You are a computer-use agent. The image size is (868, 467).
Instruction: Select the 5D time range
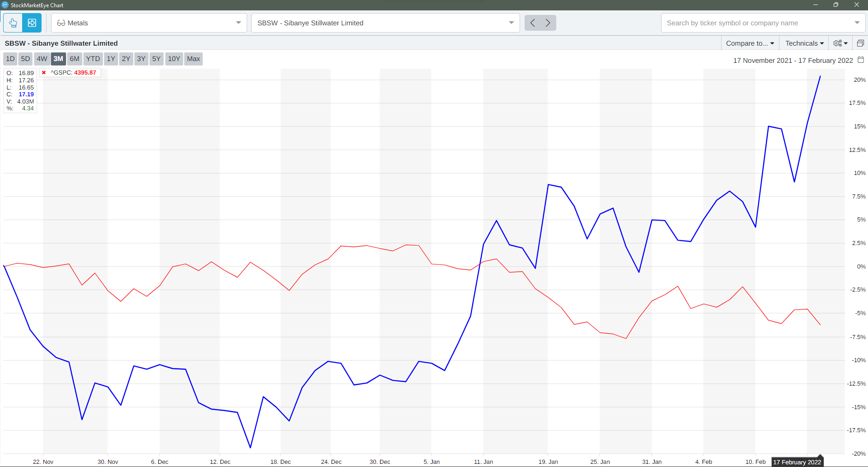[26, 59]
